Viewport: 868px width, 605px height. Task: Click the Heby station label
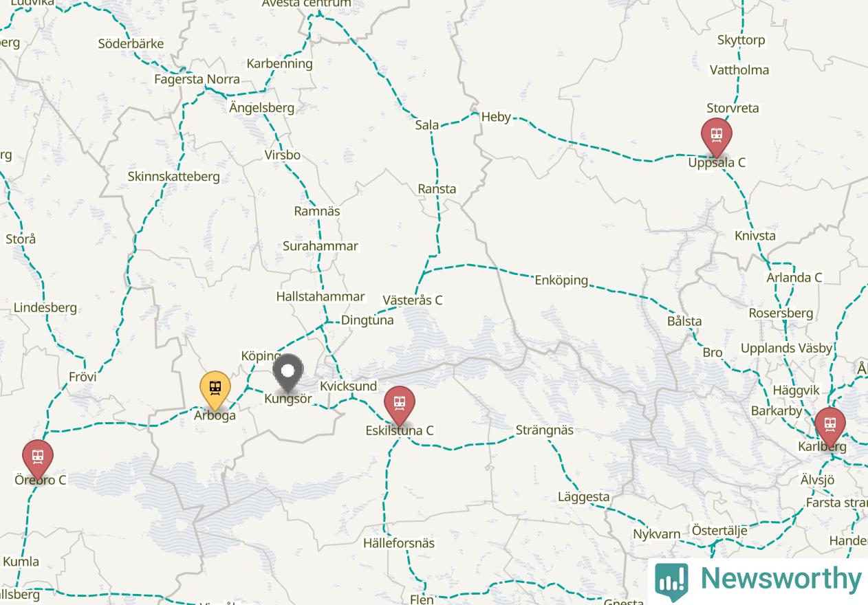click(496, 117)
